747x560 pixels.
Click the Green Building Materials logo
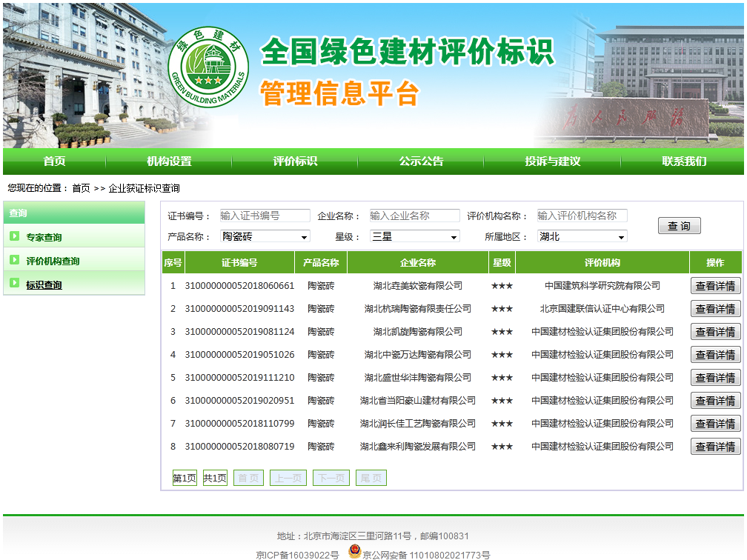coord(208,65)
